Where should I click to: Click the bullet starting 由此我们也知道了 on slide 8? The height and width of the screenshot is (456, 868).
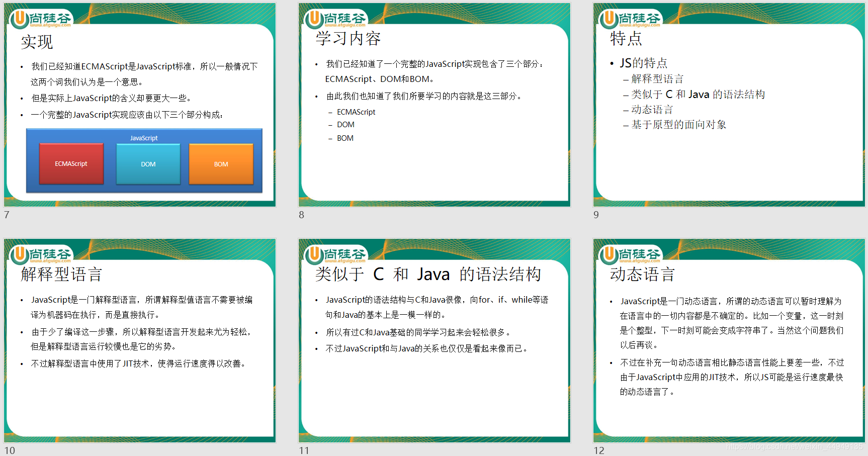pyautogui.click(x=424, y=96)
